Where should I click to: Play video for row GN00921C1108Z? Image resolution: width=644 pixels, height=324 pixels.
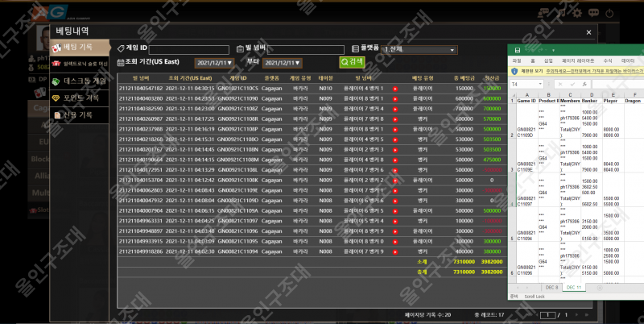(x=395, y=110)
